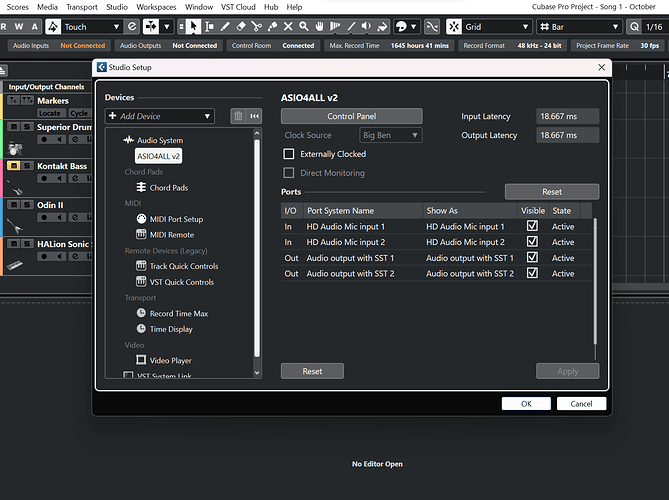Open the color palette dropdown arrow
The image size is (669, 500).
pos(413,26)
